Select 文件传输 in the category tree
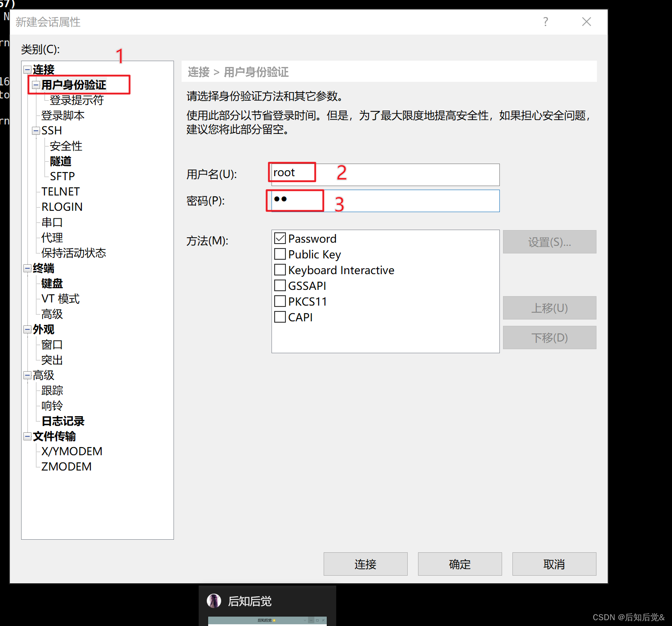Screen dimensions: 672x626 click(x=54, y=436)
